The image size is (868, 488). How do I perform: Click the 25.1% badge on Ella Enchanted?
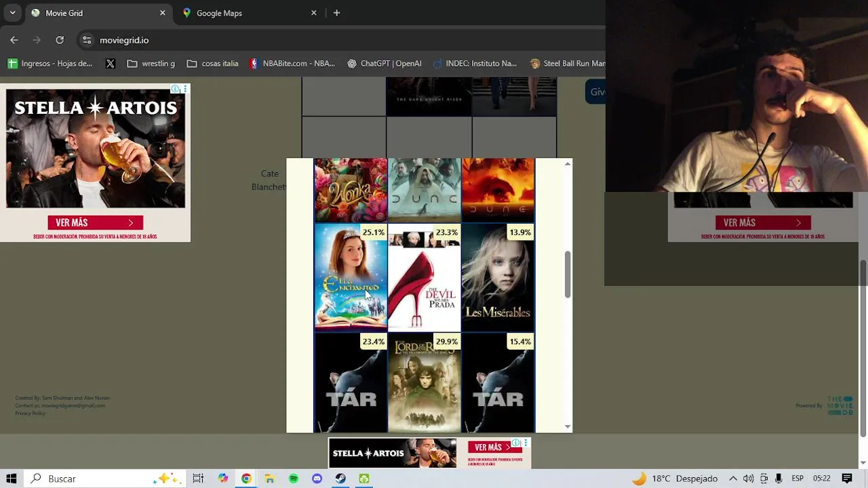[x=373, y=232]
